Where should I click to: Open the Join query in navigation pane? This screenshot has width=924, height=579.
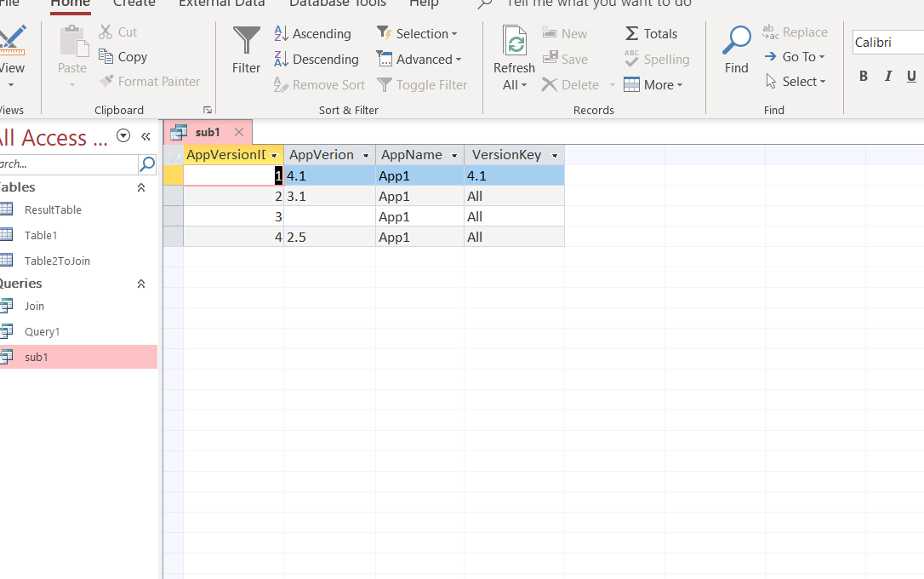tap(34, 307)
